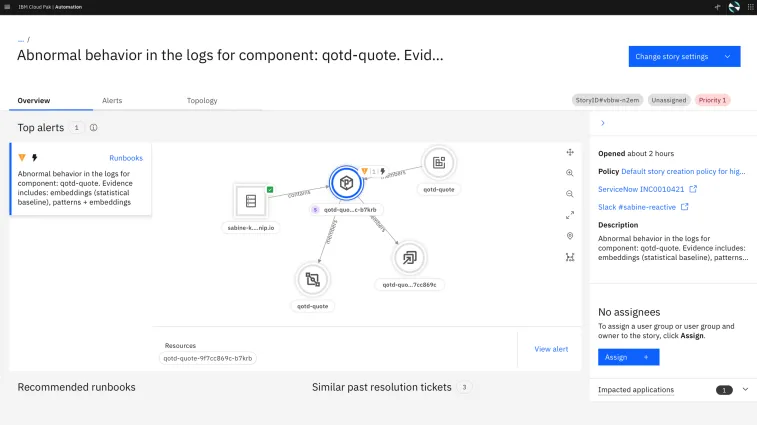Expand the Impacted applications section
This screenshot has width=757, height=425.
745,389
